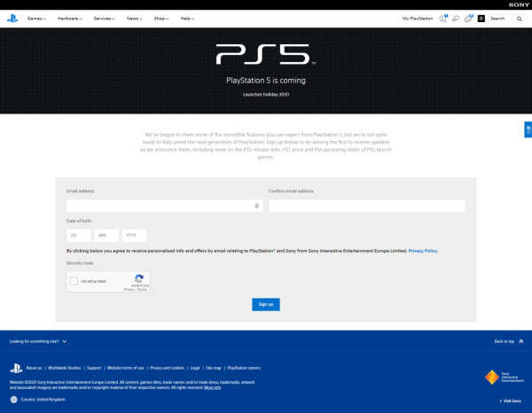Click the More info link
Image resolution: width=532 pixels, height=413 pixels.
pos(213,387)
